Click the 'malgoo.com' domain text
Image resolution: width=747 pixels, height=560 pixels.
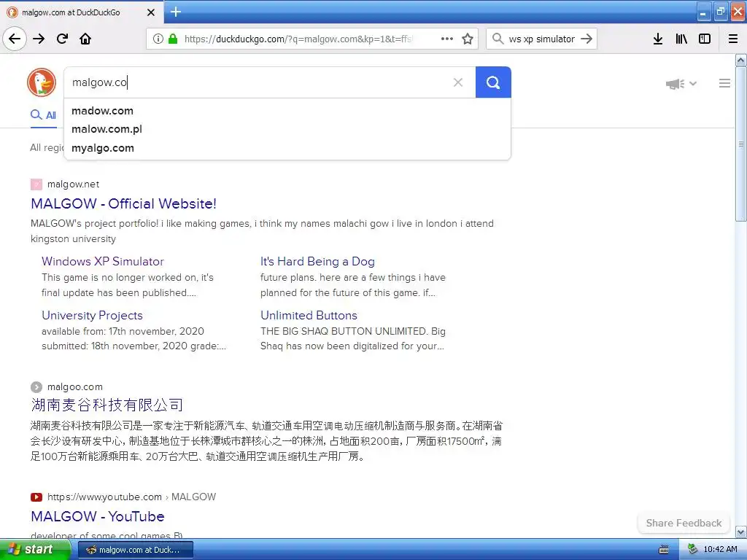[x=75, y=387]
